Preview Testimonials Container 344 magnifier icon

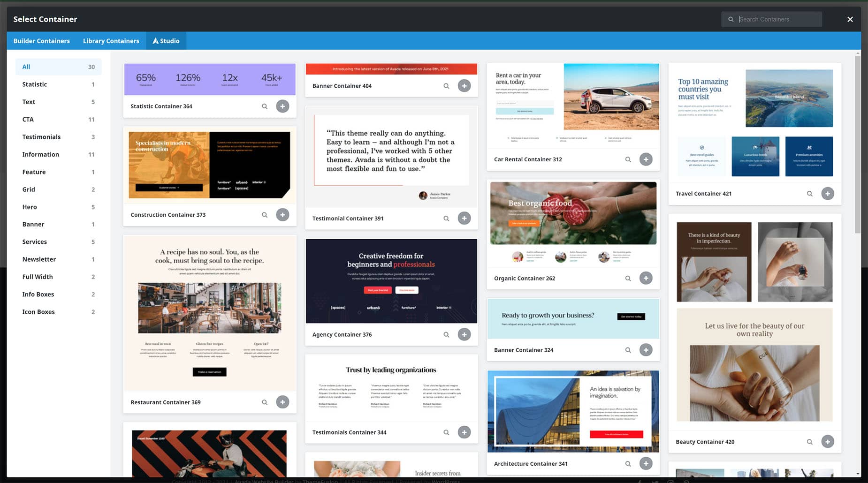click(446, 432)
